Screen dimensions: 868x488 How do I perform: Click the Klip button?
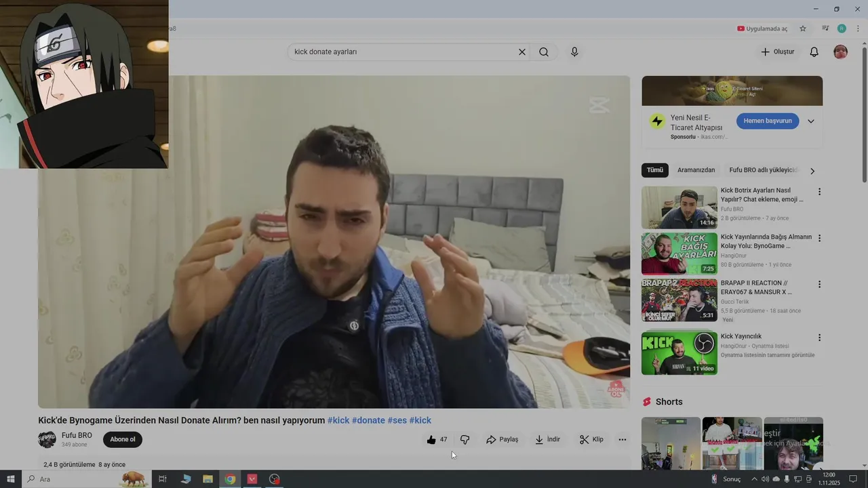click(x=591, y=439)
